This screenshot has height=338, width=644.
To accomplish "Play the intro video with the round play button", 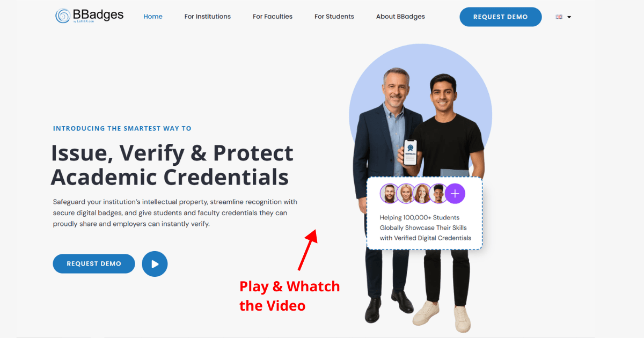I will [155, 264].
